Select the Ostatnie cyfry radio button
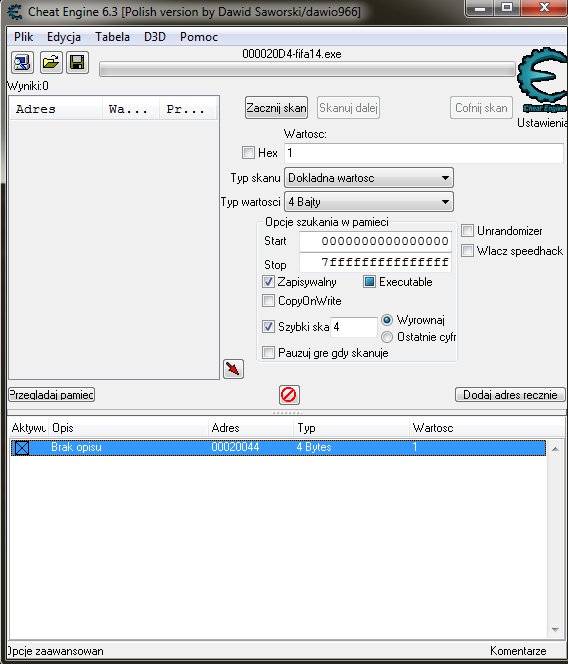Viewport: 568px width, 664px height. [x=387, y=337]
